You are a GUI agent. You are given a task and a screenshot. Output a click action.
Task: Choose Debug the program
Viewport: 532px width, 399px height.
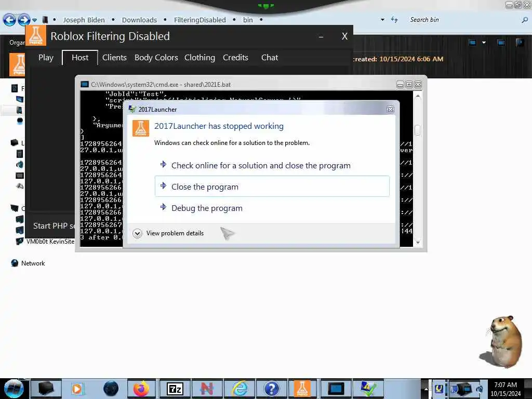pyautogui.click(x=272, y=208)
